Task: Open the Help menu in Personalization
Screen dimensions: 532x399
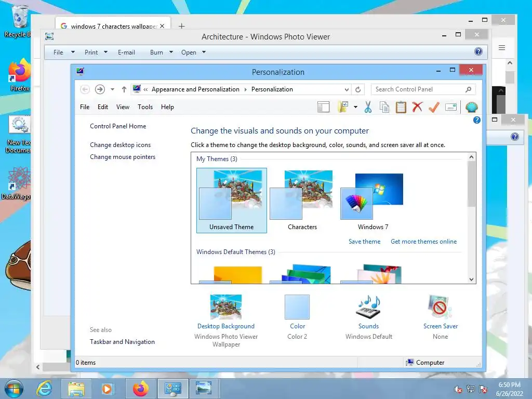Action: click(x=167, y=107)
